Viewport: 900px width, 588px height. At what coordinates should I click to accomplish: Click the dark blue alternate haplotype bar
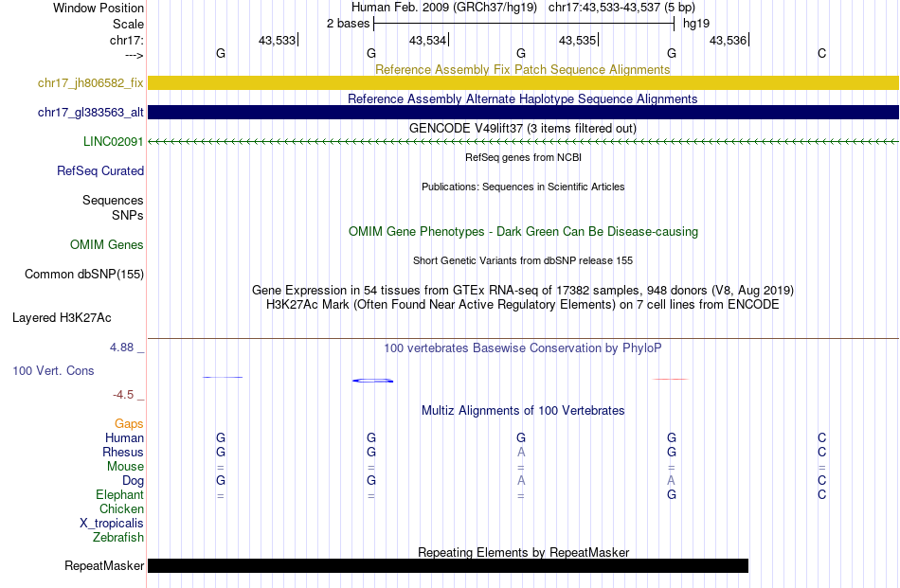pyautogui.click(x=523, y=113)
